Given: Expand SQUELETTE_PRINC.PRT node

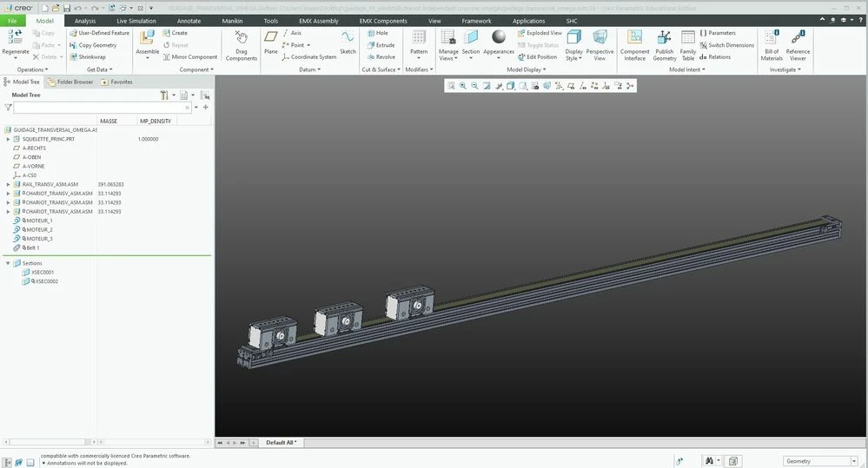Looking at the screenshot, I should (9, 139).
